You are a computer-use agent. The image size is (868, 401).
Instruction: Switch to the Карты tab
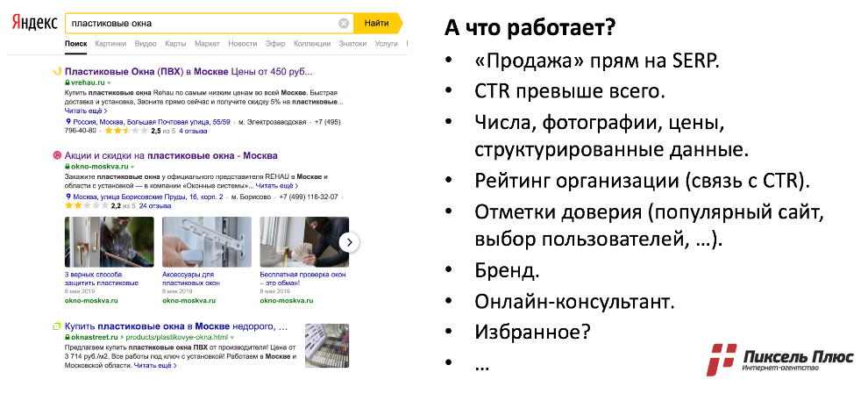175,43
